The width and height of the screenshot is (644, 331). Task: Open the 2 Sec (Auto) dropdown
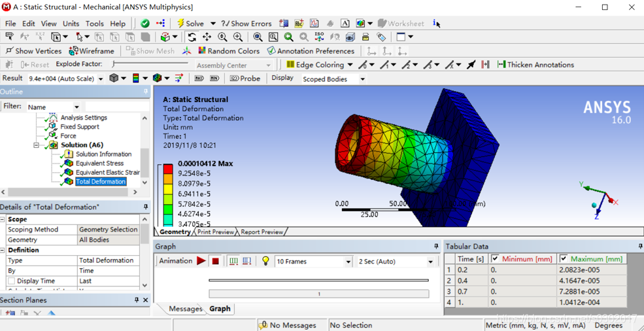coord(430,262)
